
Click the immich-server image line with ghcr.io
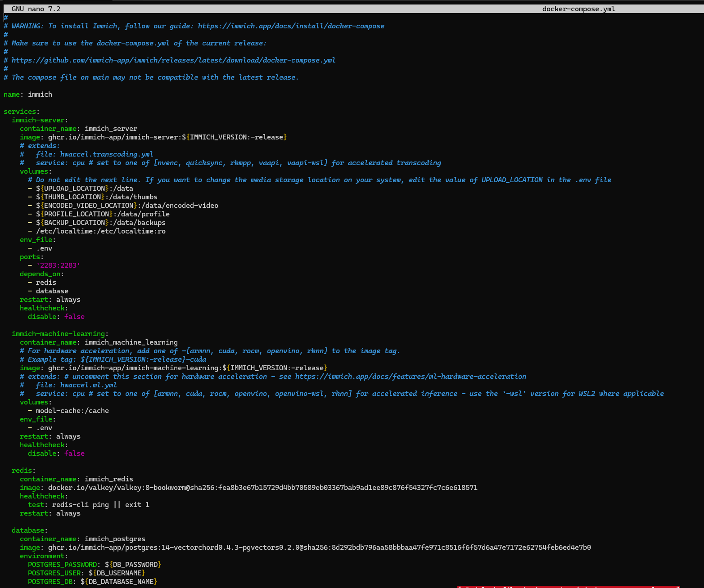(x=153, y=137)
